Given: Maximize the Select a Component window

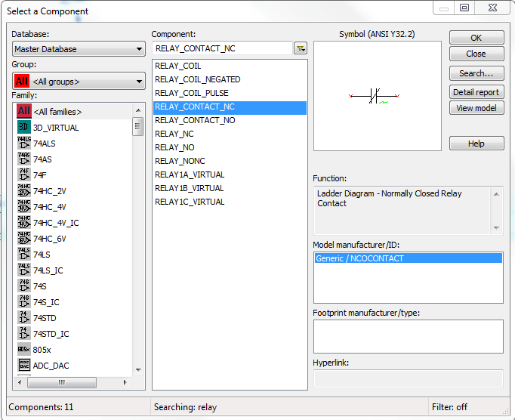Looking at the screenshot, I should click(x=464, y=8).
